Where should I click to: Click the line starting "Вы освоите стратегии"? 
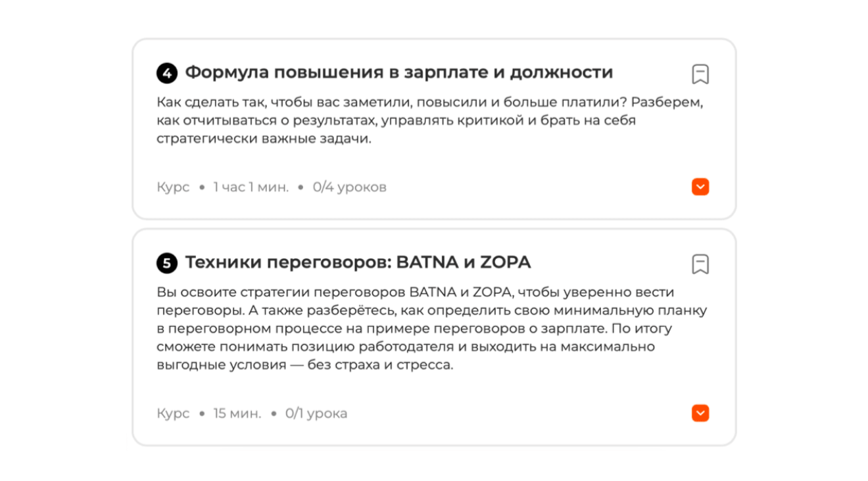click(416, 292)
